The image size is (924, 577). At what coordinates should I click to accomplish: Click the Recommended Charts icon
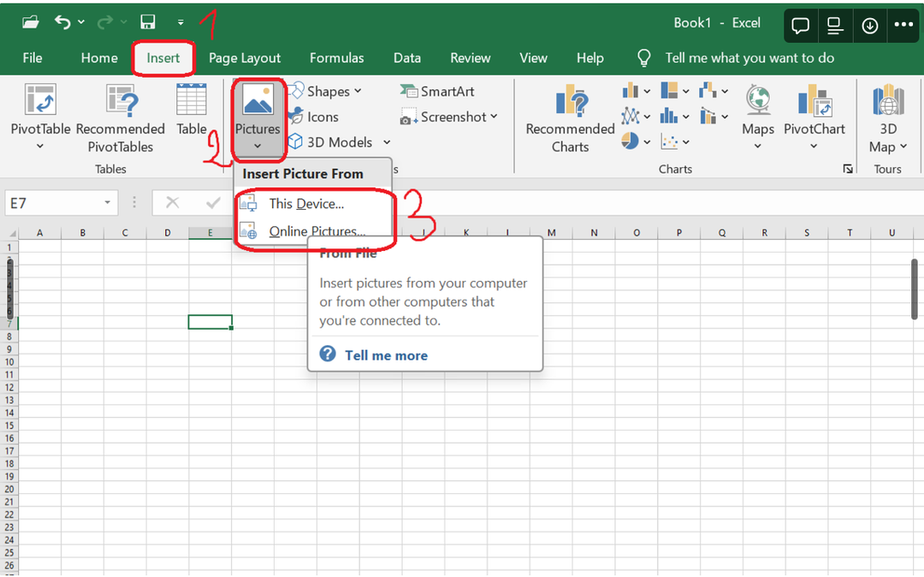[570, 101]
